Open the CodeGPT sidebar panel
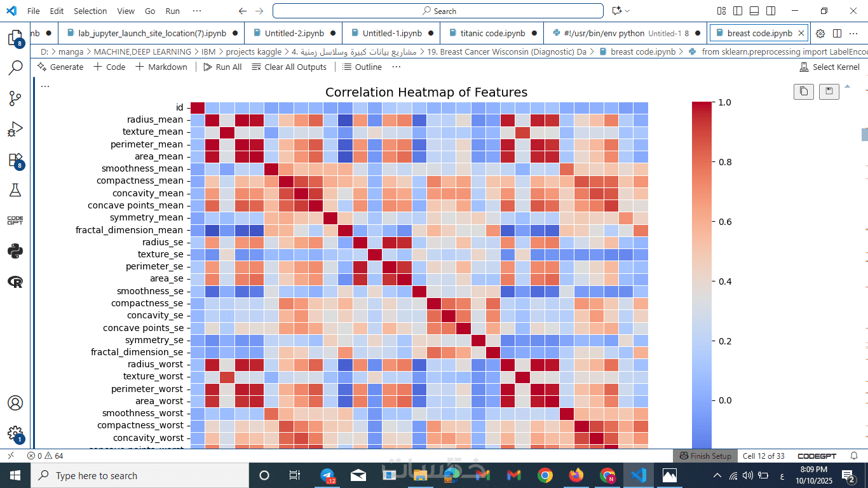The width and height of the screenshot is (868, 488). click(15, 220)
